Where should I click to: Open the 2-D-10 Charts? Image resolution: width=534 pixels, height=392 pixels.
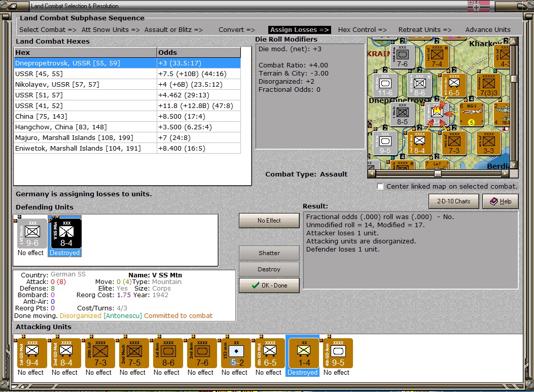[453, 201]
